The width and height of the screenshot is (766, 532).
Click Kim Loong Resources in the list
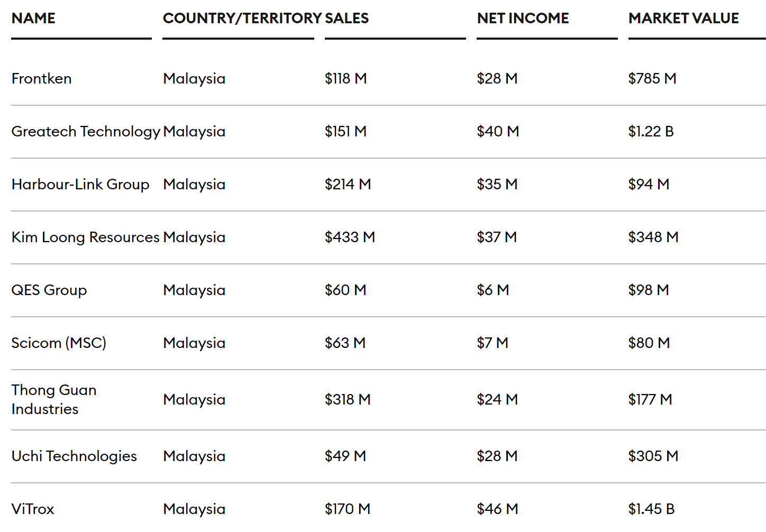tap(86, 237)
